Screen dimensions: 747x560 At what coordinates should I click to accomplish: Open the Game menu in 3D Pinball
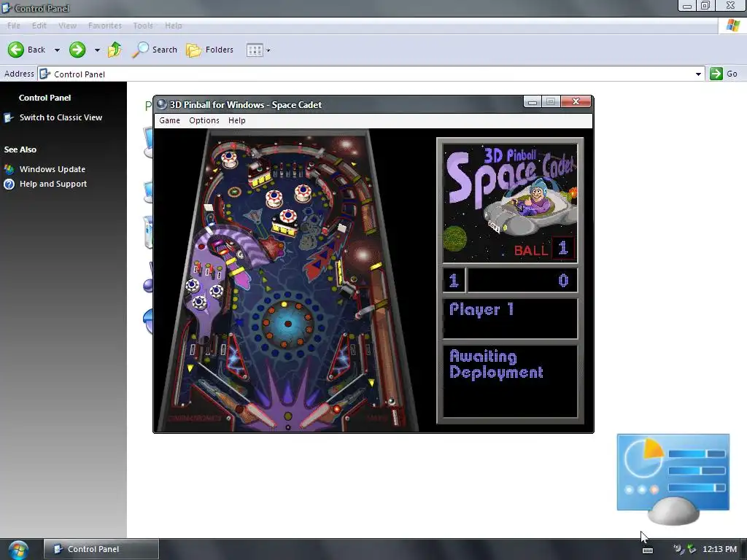coord(169,120)
